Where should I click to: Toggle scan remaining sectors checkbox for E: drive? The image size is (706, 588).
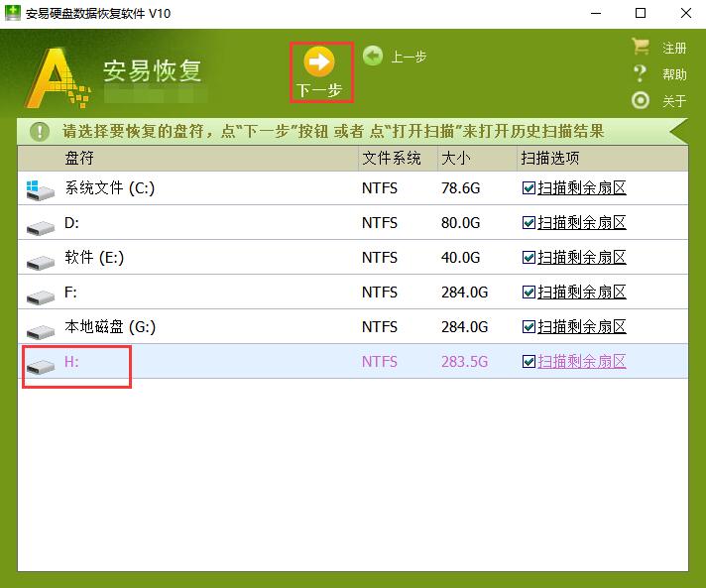coord(529,258)
